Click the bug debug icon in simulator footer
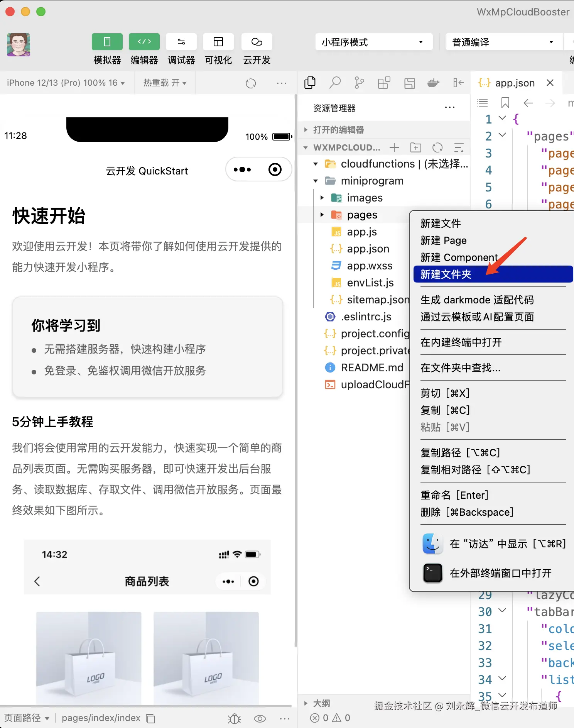 pos(234,718)
